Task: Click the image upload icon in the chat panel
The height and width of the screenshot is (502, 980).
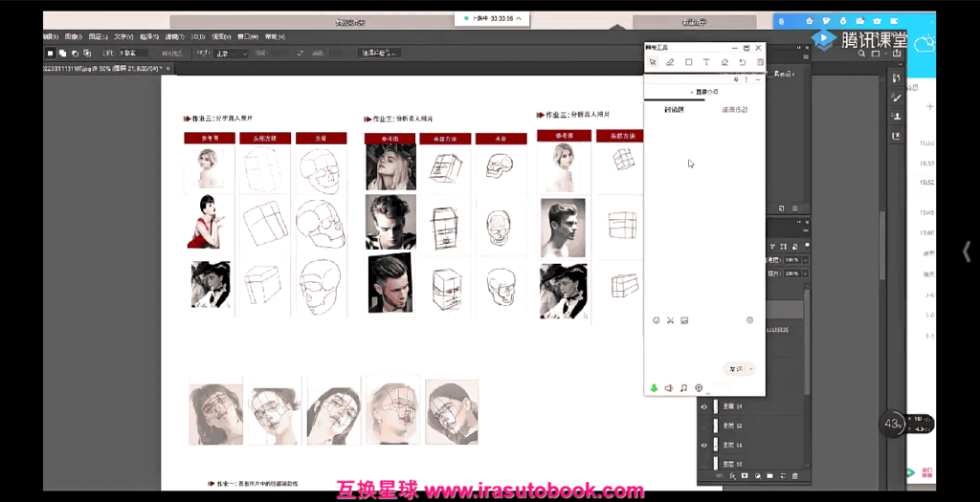Action: click(x=684, y=320)
